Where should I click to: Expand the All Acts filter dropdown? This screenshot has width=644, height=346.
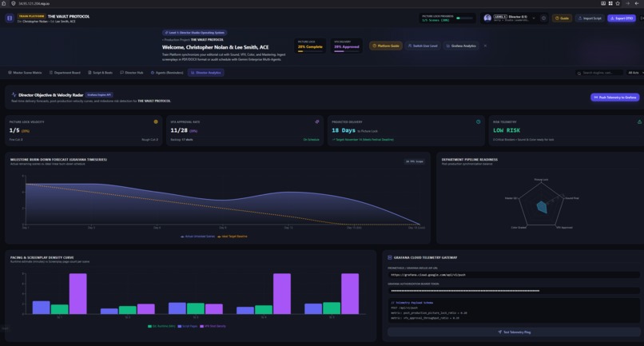[635, 73]
